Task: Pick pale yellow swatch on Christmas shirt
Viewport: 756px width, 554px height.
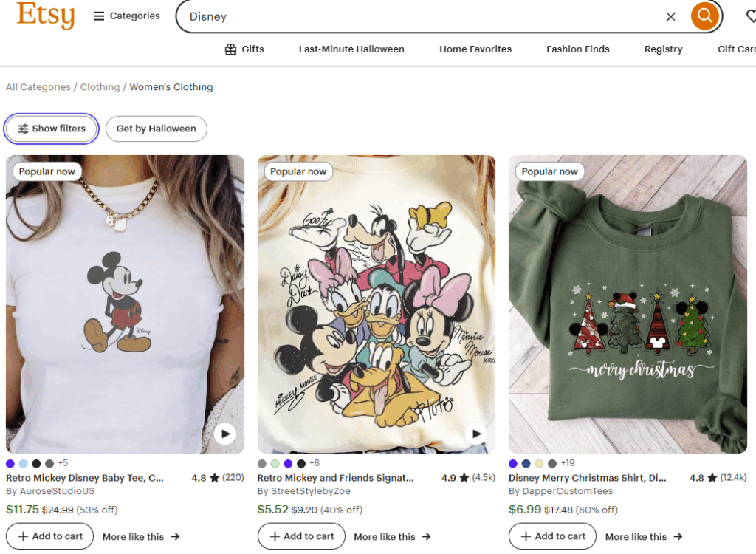Action: click(540, 464)
